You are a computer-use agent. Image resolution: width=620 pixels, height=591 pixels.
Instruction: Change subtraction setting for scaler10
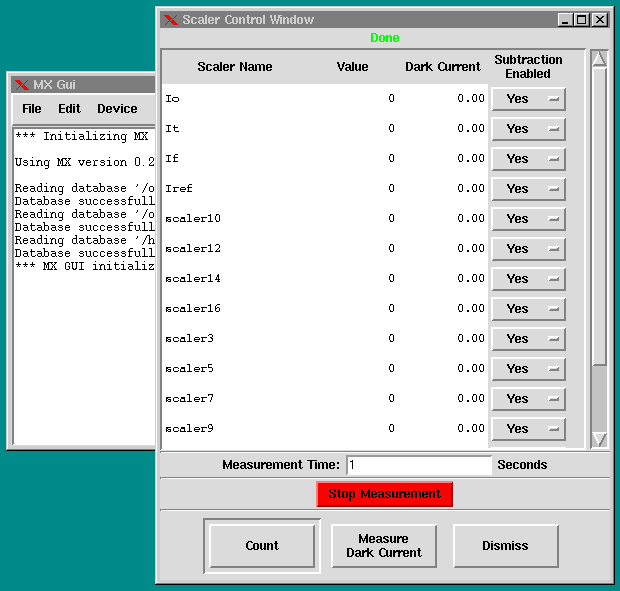[x=528, y=219]
